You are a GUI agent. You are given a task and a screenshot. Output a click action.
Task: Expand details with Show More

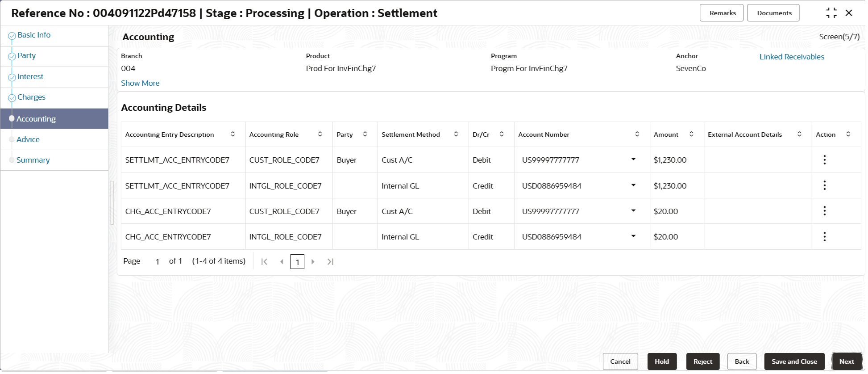tap(141, 84)
